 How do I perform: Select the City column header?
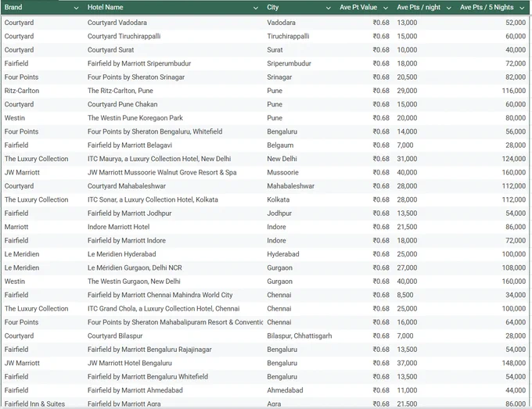click(x=272, y=7)
